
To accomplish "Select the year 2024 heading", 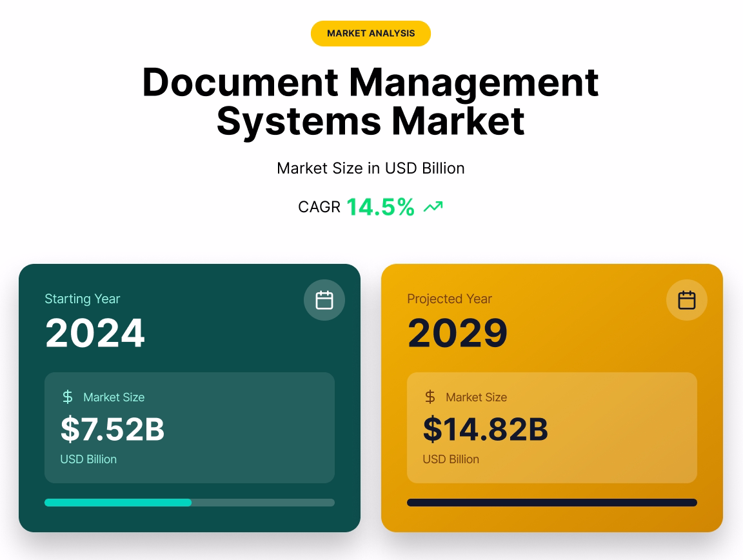I will tap(95, 332).
